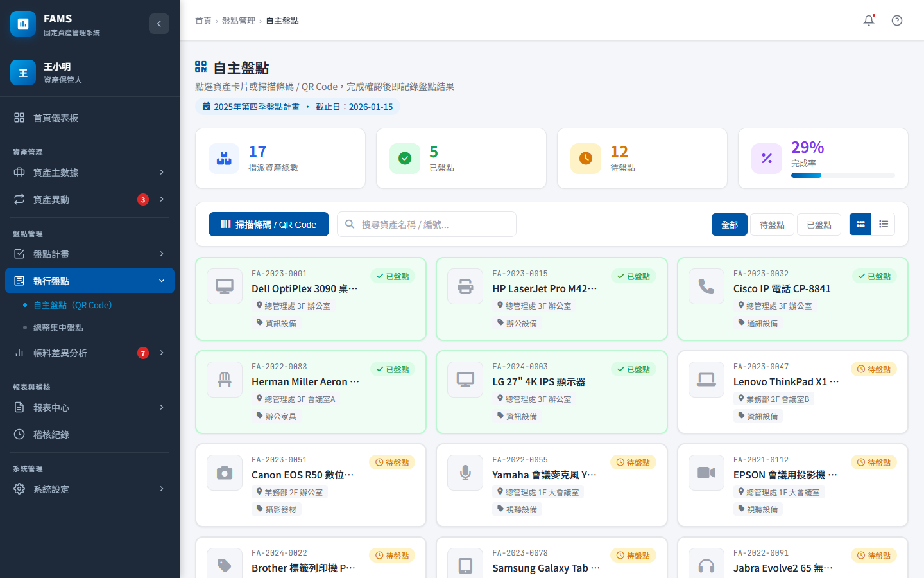Click the Dell OptiPlex 3090 monitor icon
924x578 pixels.
pyautogui.click(x=225, y=286)
